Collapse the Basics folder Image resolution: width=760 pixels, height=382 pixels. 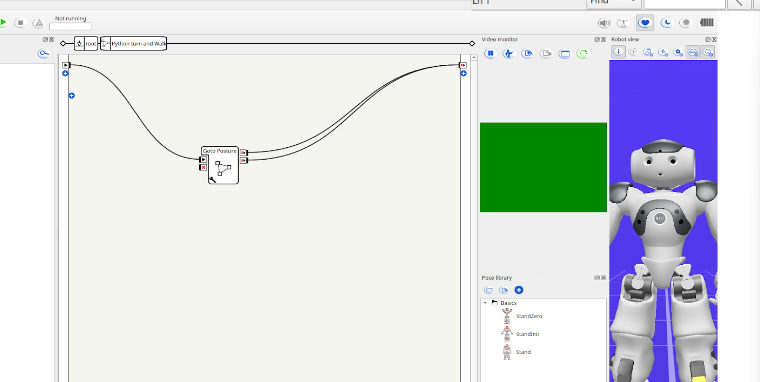click(x=485, y=302)
